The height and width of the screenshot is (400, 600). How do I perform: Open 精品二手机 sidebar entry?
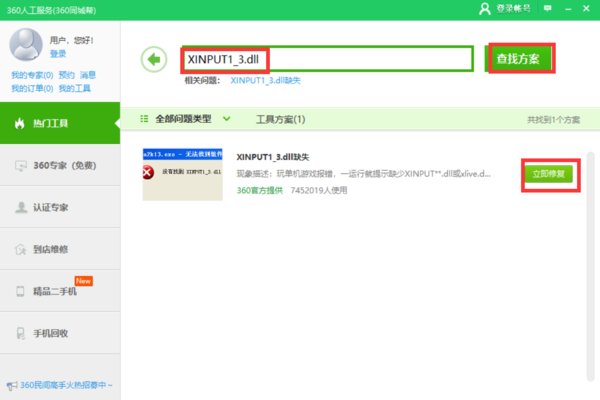coord(60,291)
